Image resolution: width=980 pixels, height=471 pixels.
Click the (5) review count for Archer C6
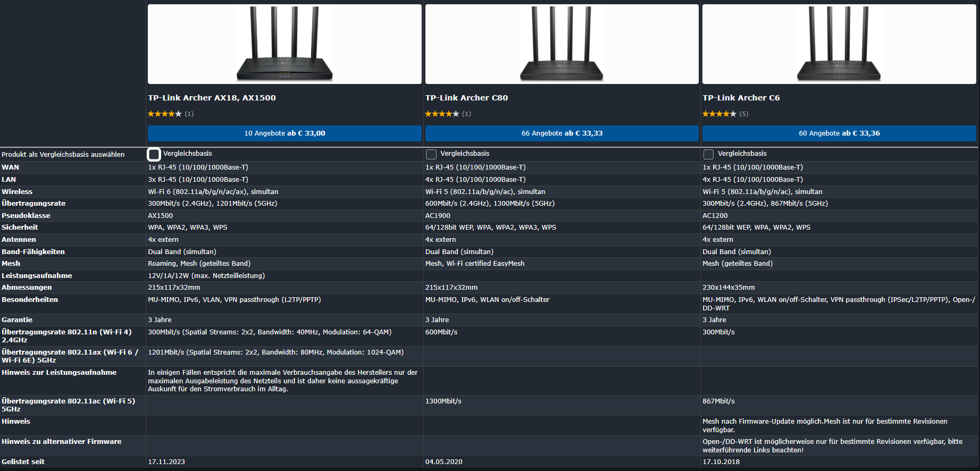pyautogui.click(x=744, y=114)
